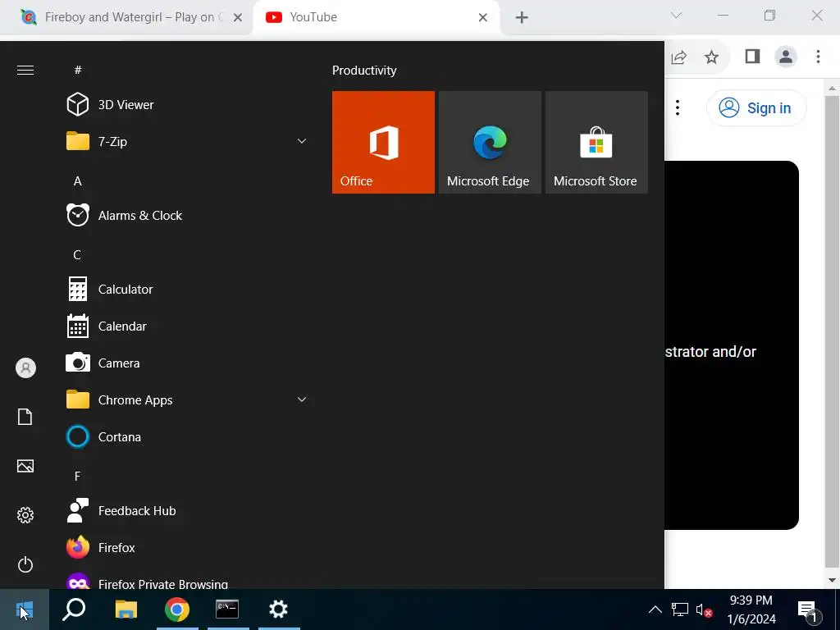This screenshot has width=840, height=630.
Task: Click the page scrollbar up arrow
Action: tap(832, 88)
